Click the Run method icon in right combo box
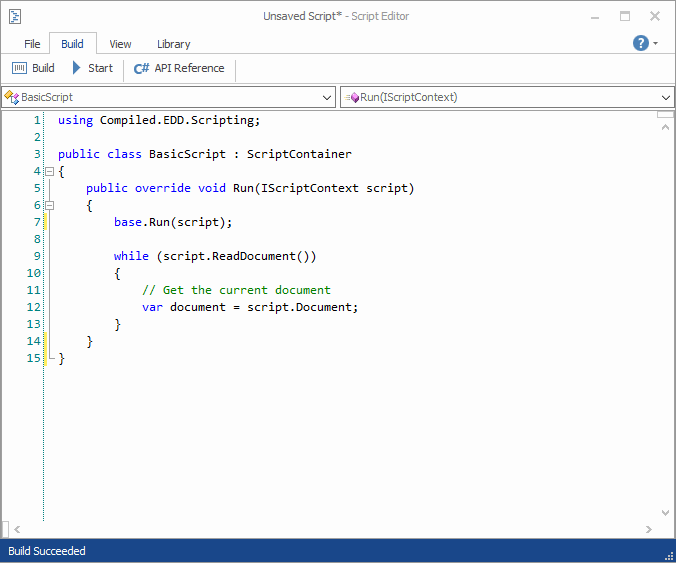The width and height of the screenshot is (676, 563). 352,97
